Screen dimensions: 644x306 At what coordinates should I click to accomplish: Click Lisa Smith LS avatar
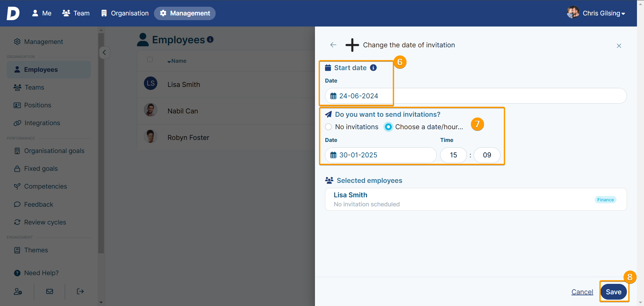(x=151, y=83)
